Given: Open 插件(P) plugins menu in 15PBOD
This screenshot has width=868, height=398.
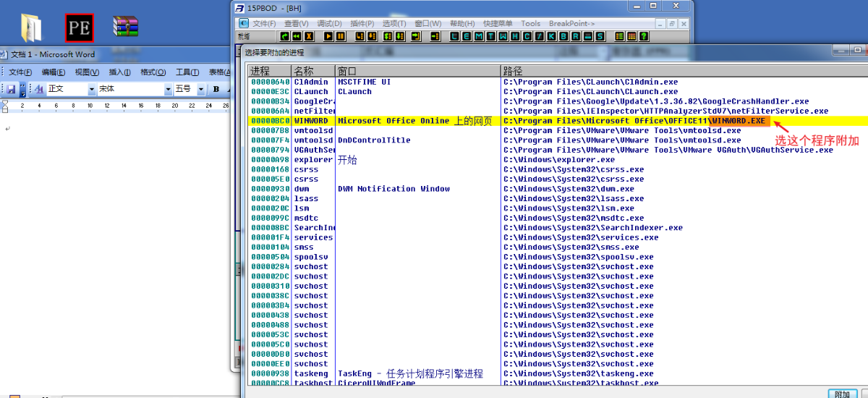Looking at the screenshot, I should tap(362, 23).
